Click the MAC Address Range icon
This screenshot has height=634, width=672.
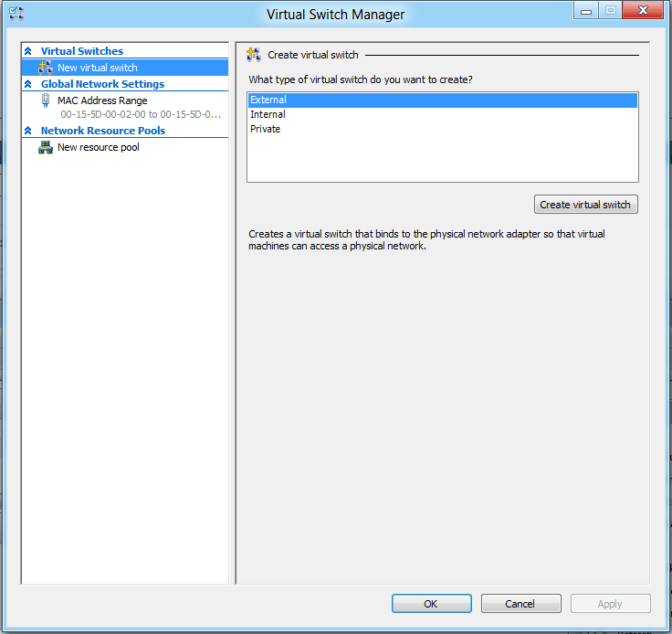click(46, 101)
